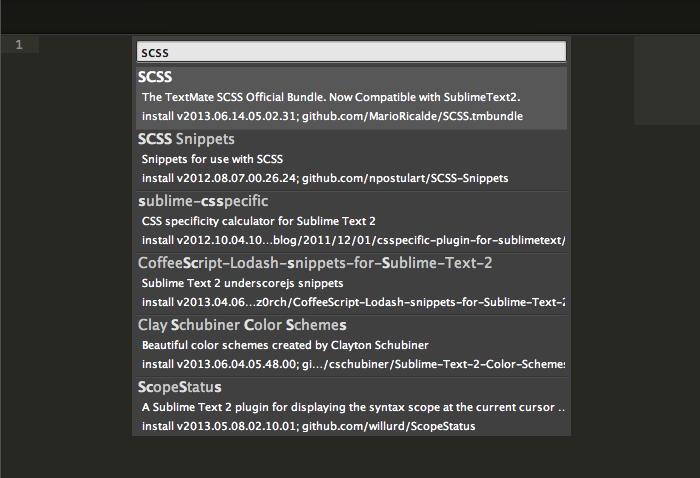Click "The TextMate SCSS Official Bundle" description
This screenshot has width=700, height=478.
click(x=331, y=97)
